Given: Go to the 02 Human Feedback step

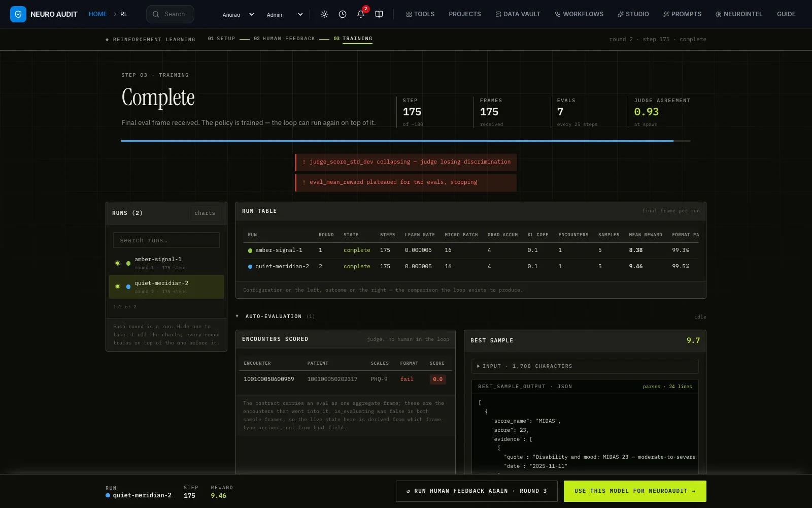Looking at the screenshot, I should coord(284,39).
